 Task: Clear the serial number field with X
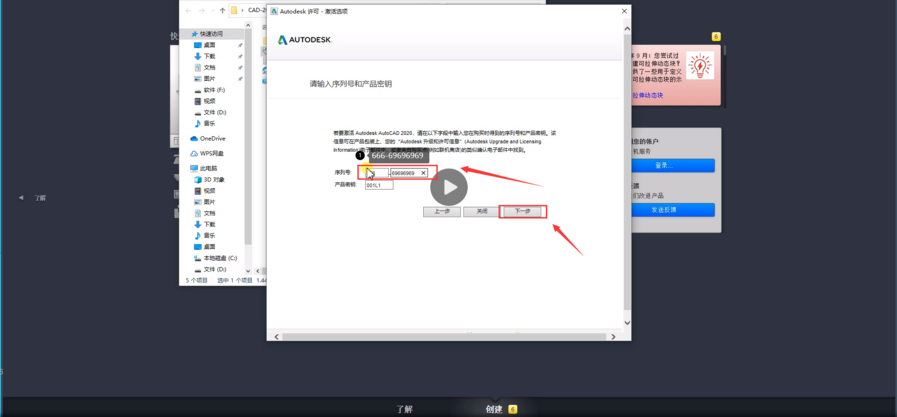[x=423, y=173]
